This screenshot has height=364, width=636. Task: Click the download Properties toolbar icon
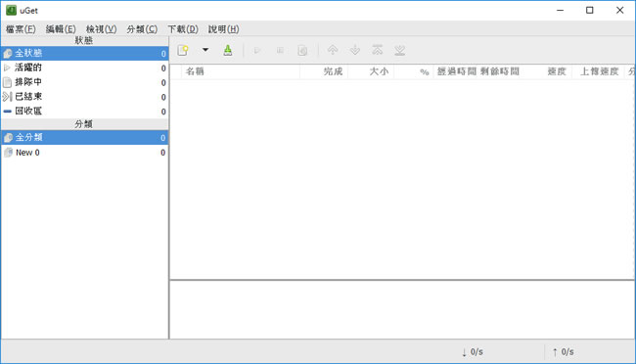point(302,50)
